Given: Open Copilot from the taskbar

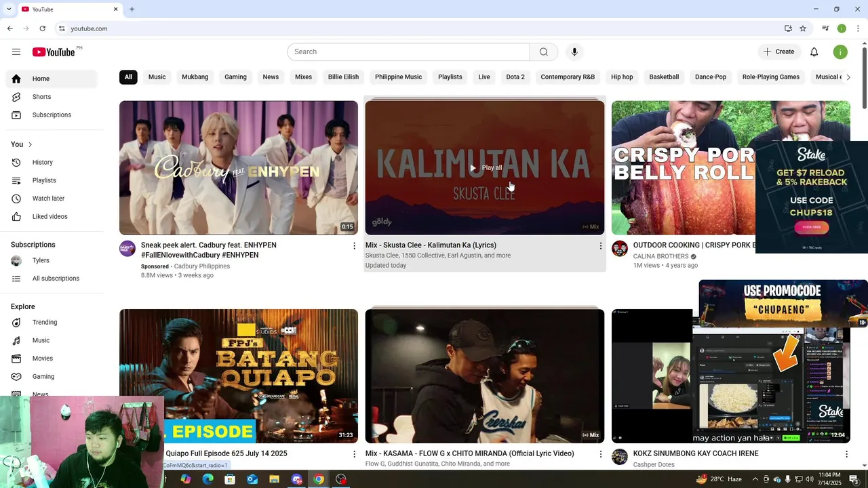Looking at the screenshot, I should (185, 479).
